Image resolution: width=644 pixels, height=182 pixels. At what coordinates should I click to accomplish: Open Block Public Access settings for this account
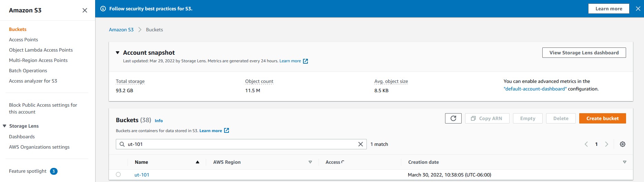pos(43,108)
